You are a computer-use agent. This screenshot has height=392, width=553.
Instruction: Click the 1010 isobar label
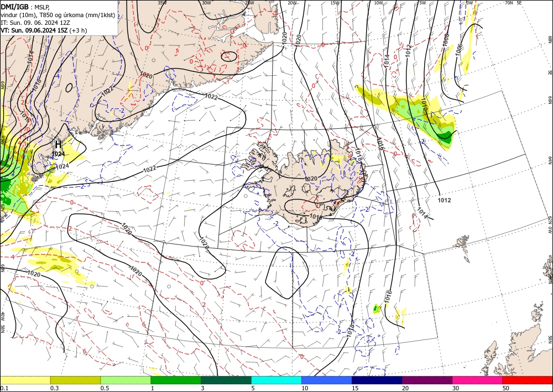[x=424, y=104]
